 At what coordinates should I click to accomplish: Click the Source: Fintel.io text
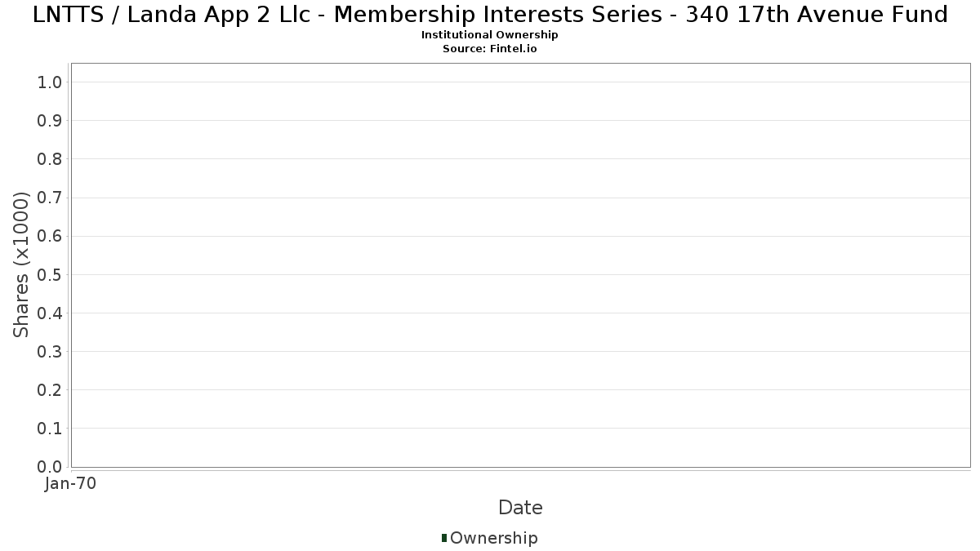pos(490,48)
